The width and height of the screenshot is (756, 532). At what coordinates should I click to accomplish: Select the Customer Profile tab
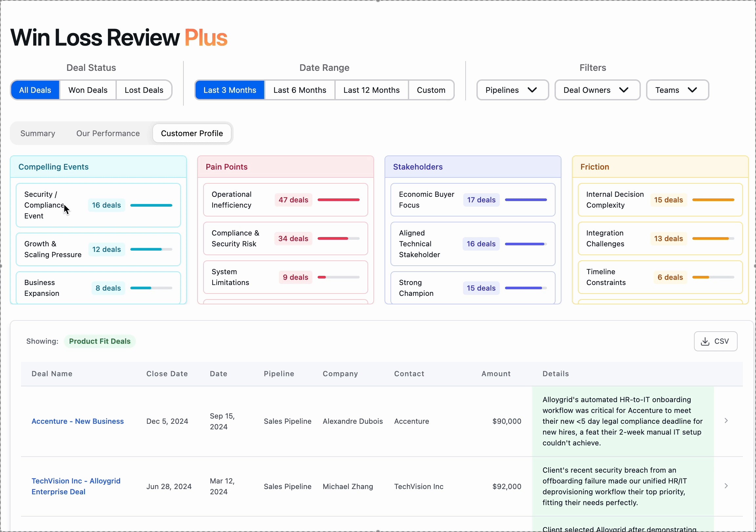[x=192, y=133]
